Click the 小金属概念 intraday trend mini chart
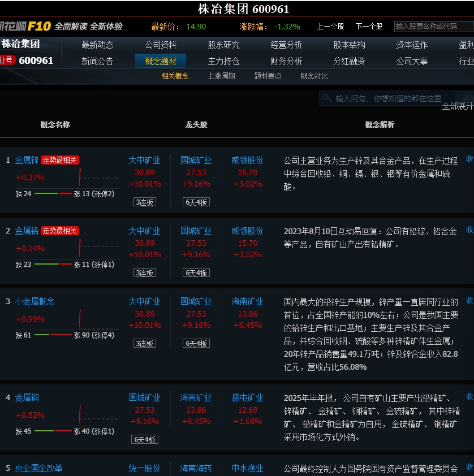 [98, 319]
